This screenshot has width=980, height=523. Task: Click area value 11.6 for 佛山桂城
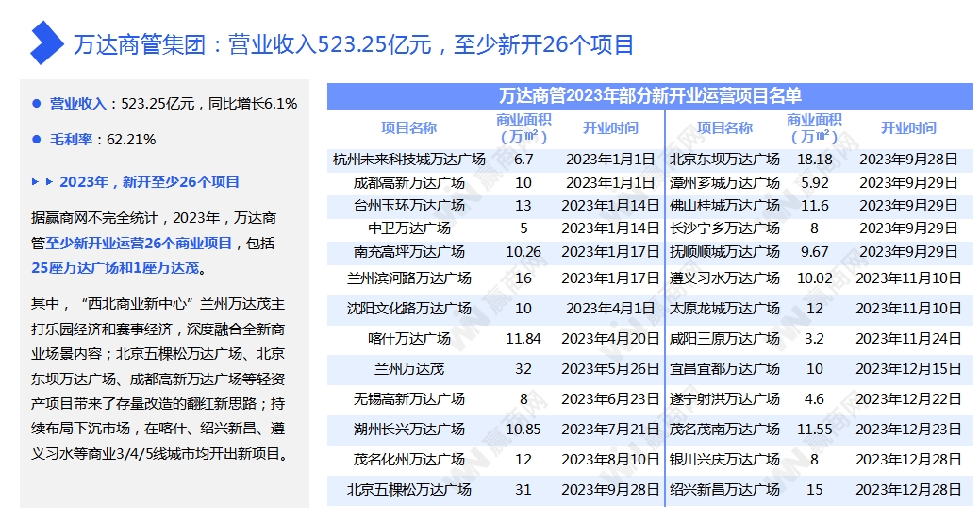coord(814,205)
